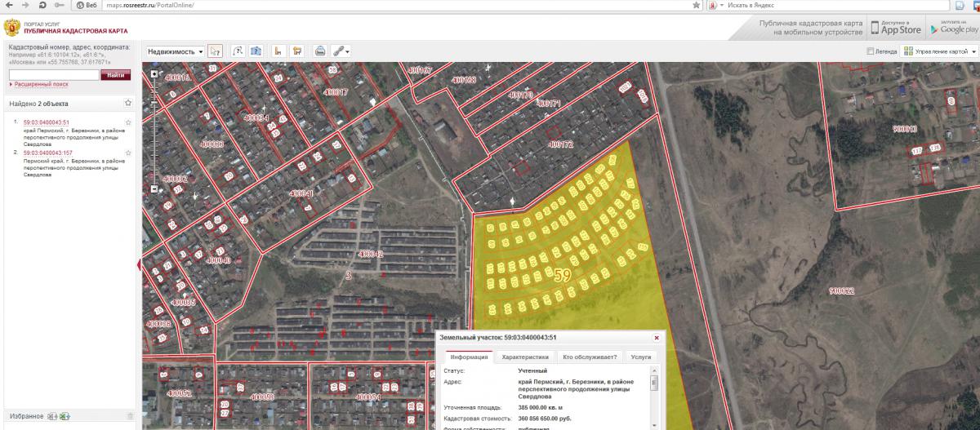
Task: Open the Недвижимость dropdown
Action: [x=176, y=51]
